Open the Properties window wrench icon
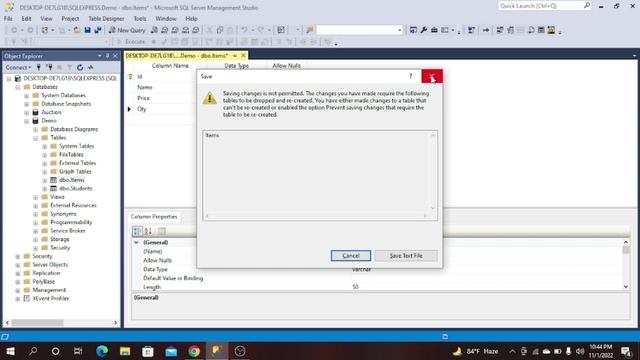 [x=424, y=30]
